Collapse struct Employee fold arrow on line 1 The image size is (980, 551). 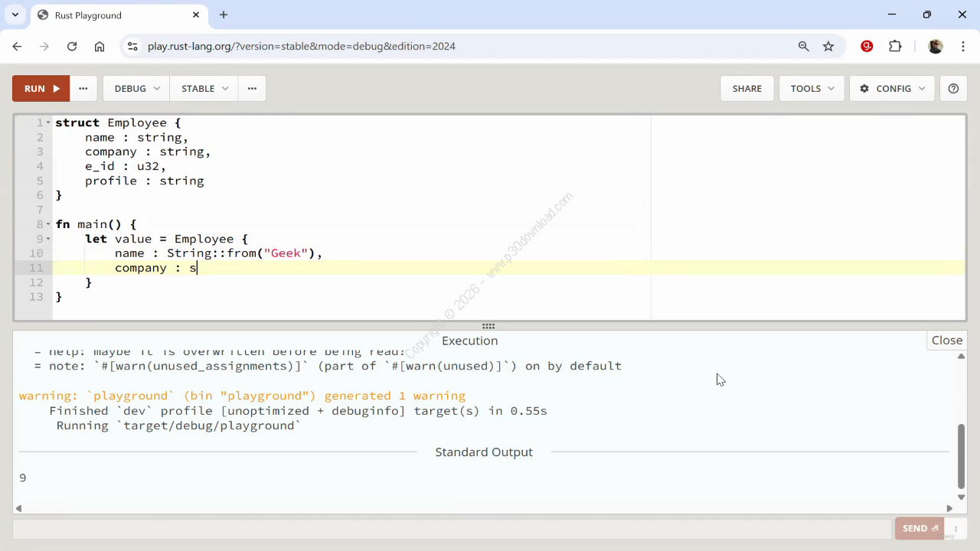click(48, 122)
